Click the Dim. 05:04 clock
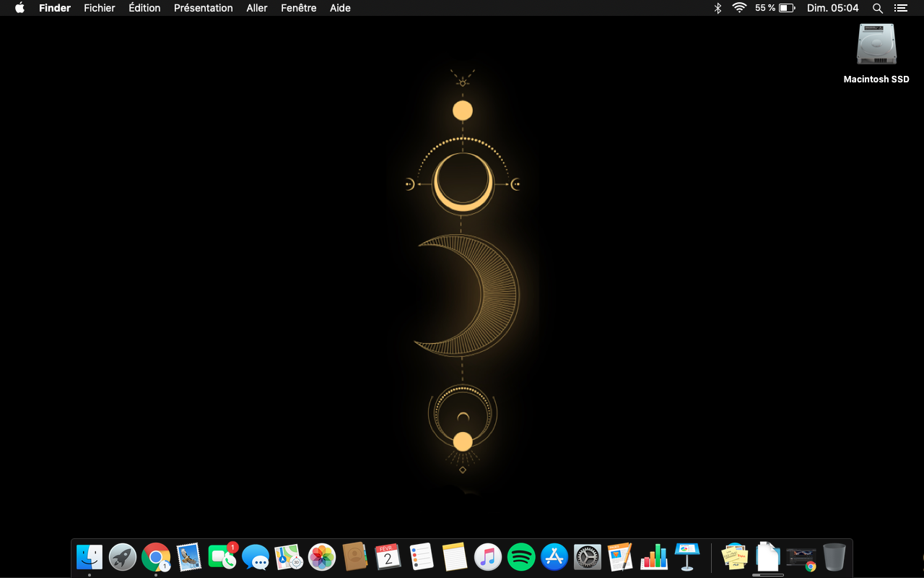 pyautogui.click(x=833, y=8)
